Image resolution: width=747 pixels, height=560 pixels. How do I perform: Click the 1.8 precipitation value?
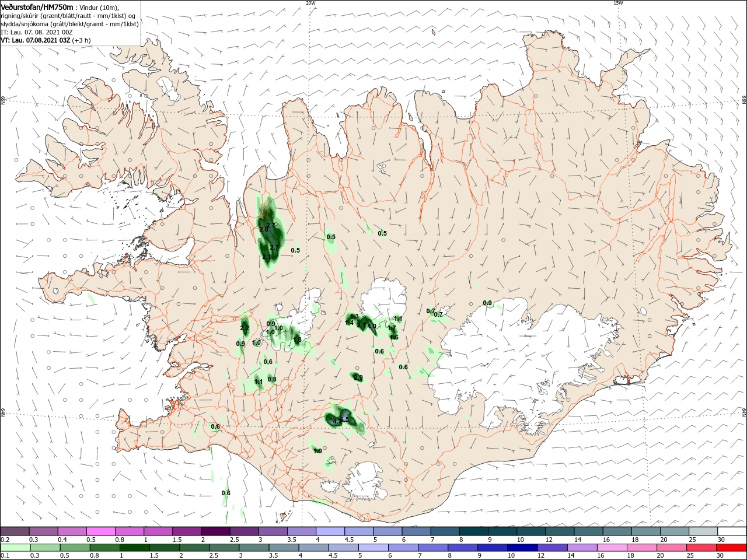(297, 339)
